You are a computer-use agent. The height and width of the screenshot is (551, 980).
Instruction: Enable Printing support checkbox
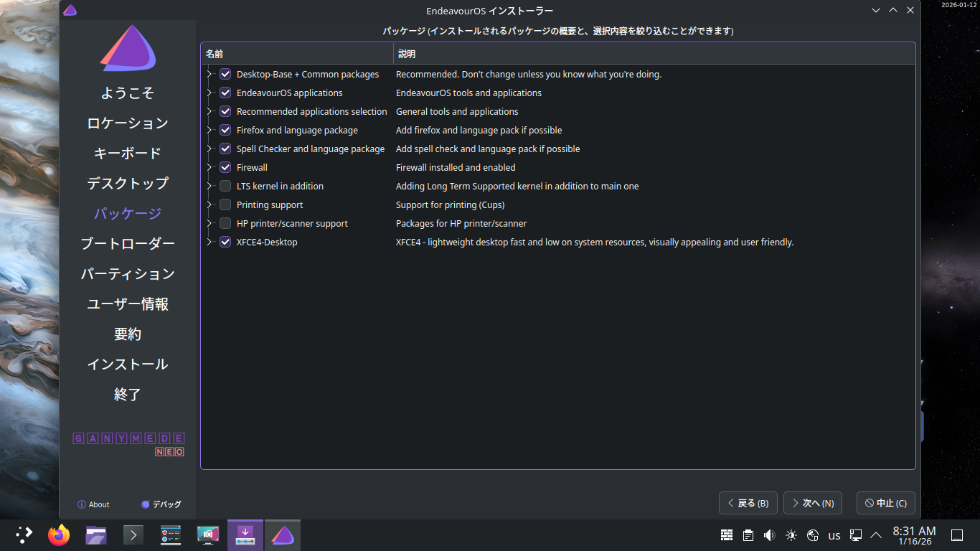pos(225,204)
